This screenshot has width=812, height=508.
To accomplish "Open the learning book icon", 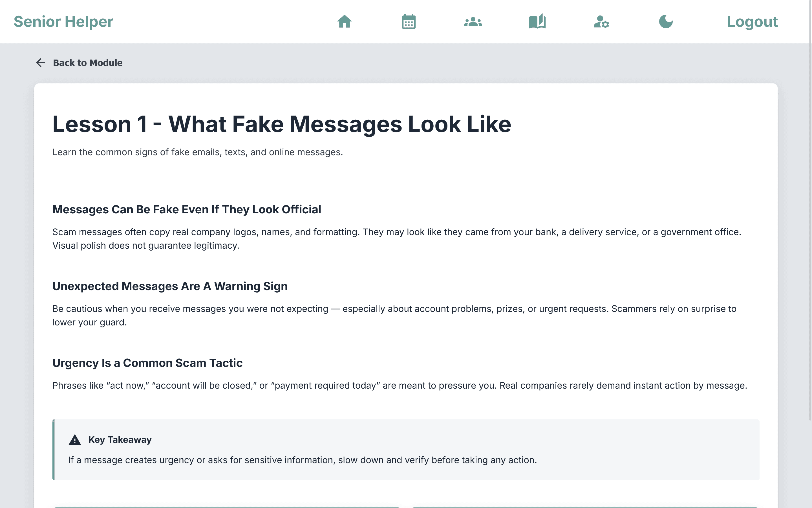I will (x=538, y=21).
